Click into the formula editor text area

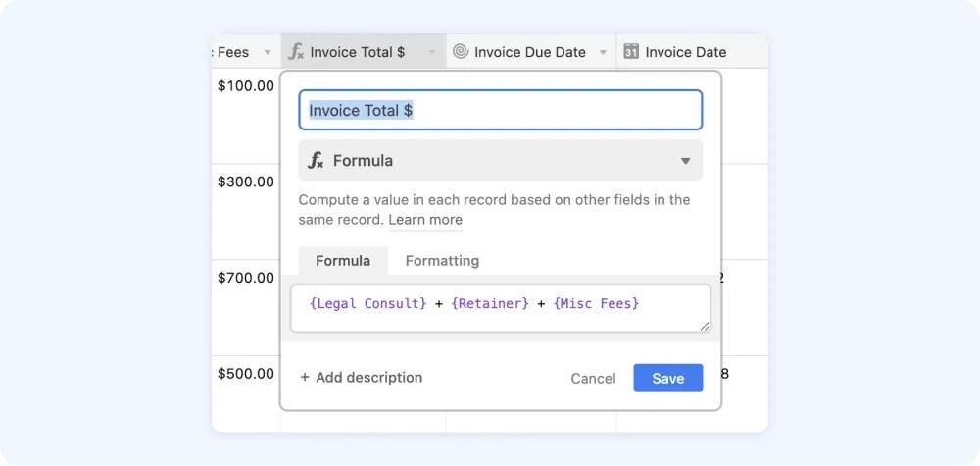(x=501, y=308)
